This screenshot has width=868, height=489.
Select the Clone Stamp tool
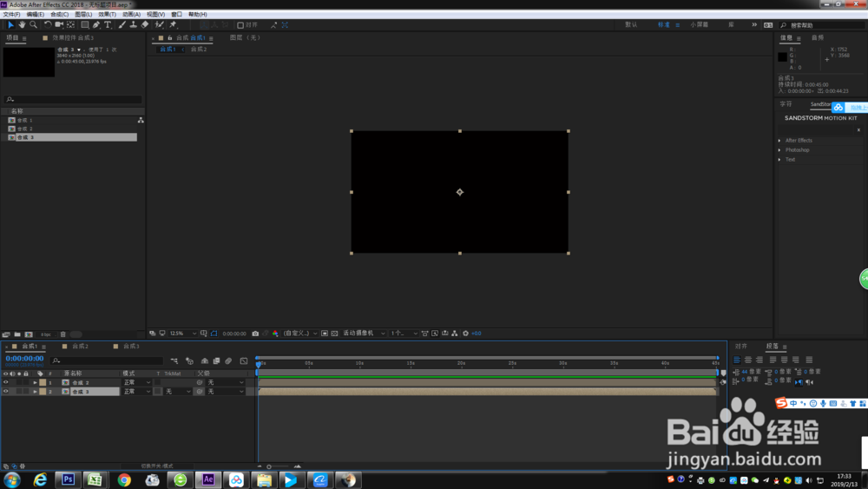coord(133,25)
